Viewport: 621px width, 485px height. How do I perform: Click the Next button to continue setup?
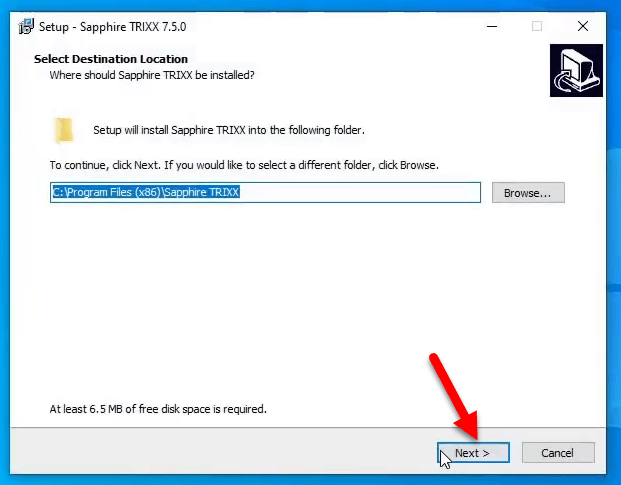click(x=473, y=453)
